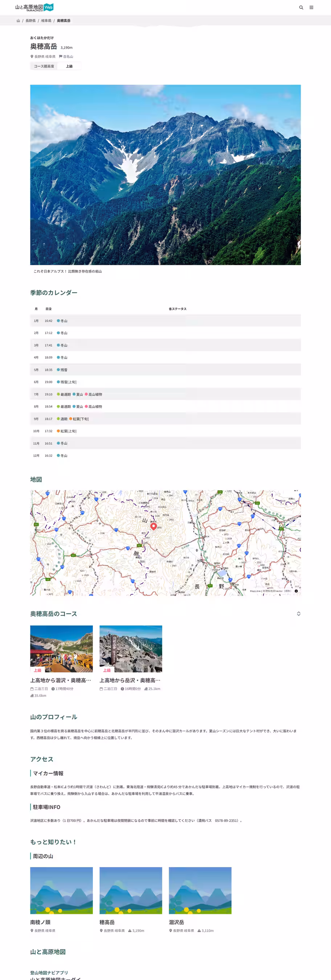Open the search magnifier icon in header
The width and height of the screenshot is (331, 980).
(301, 8)
